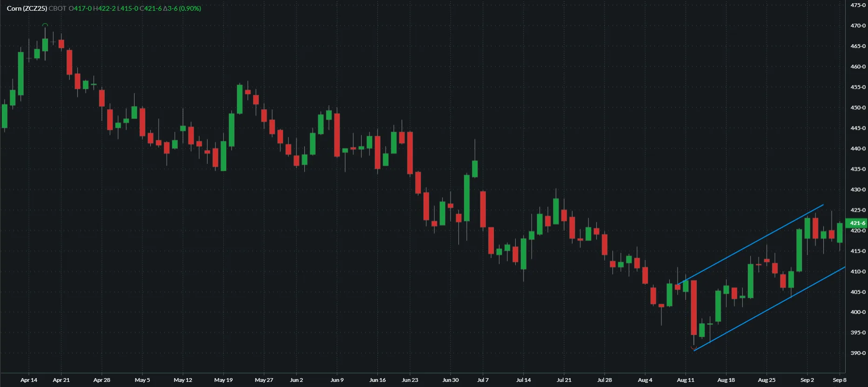Pick the Jul 7 date on time axis

point(483,380)
